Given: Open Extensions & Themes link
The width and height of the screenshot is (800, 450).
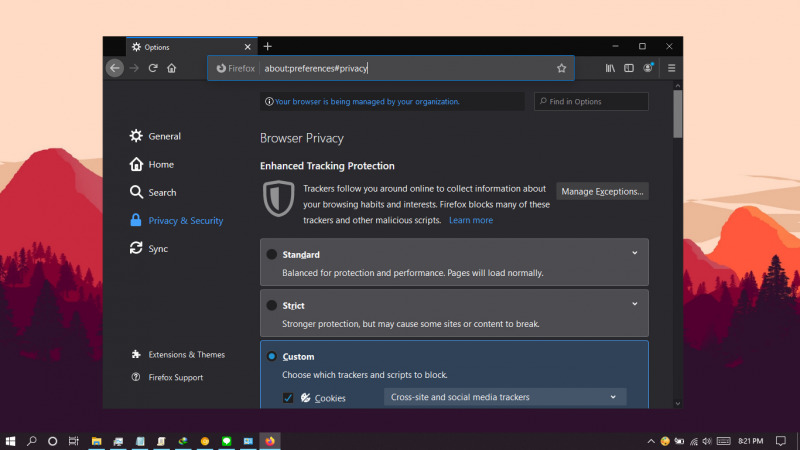Looking at the screenshot, I should [178, 355].
